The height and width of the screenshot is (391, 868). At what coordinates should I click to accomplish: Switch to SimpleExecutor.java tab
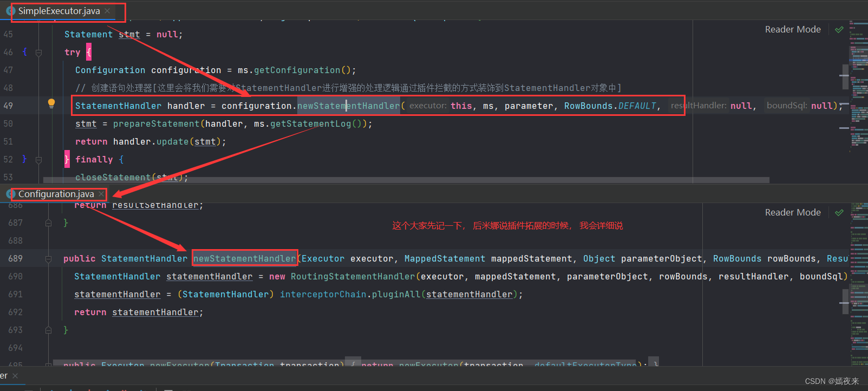pyautogui.click(x=59, y=11)
